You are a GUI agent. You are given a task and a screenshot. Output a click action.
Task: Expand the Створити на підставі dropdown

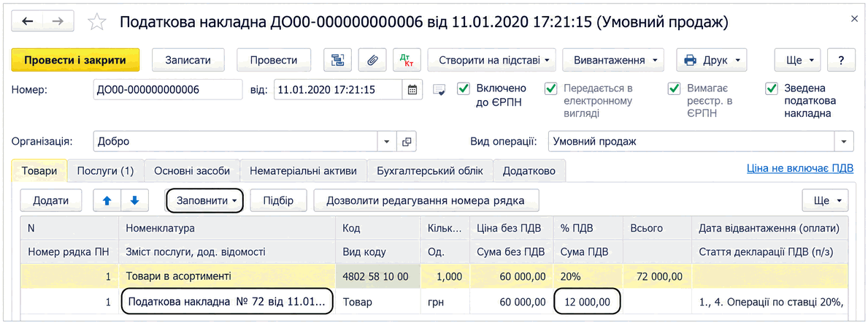pyautogui.click(x=491, y=60)
